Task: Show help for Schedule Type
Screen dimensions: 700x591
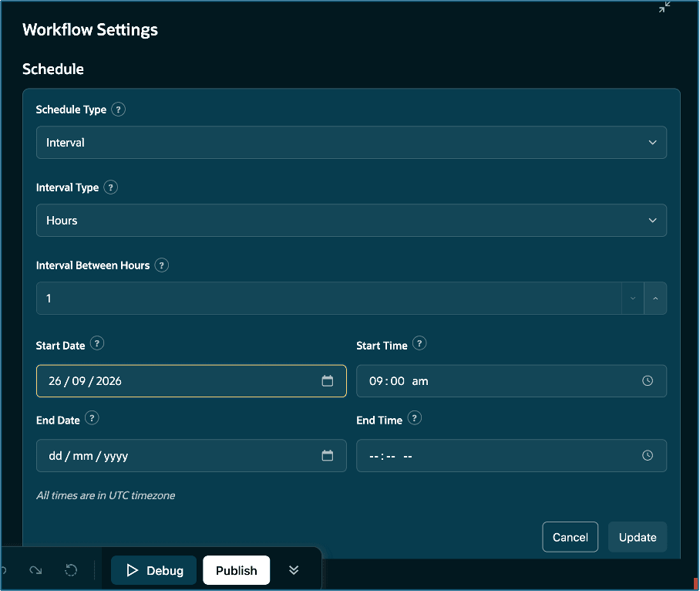Action: click(118, 110)
